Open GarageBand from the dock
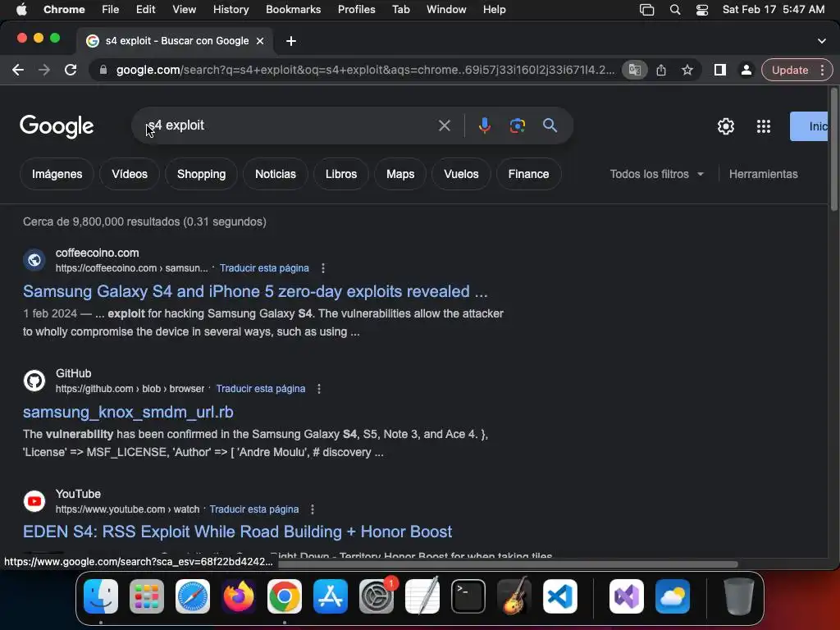 pos(514,596)
